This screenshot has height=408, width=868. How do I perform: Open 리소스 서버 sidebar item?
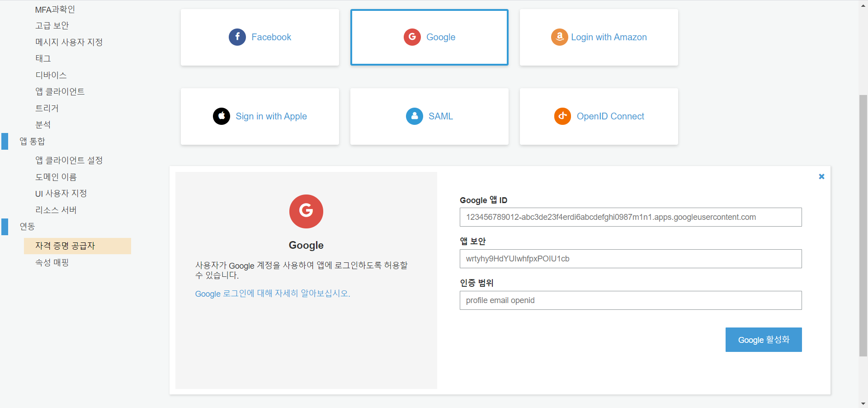tap(56, 210)
